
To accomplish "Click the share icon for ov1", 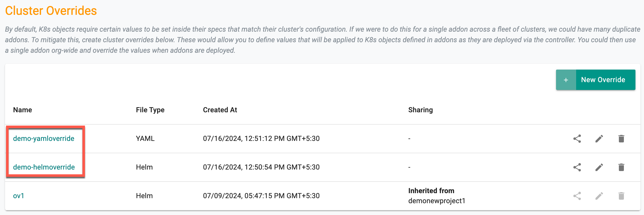I will pos(577,196).
